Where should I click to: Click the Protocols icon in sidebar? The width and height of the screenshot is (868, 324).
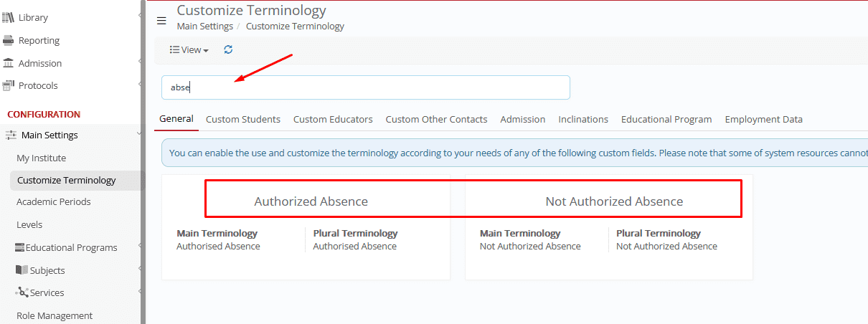pyautogui.click(x=9, y=85)
